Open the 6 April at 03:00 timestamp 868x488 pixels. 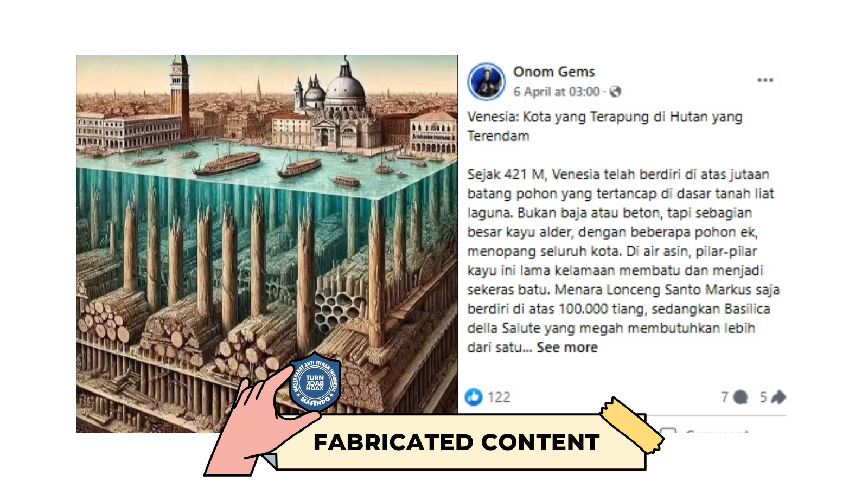click(557, 92)
